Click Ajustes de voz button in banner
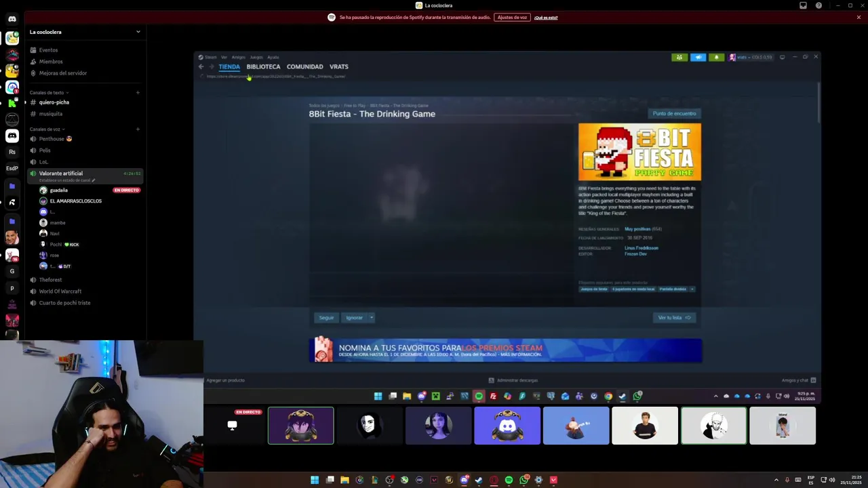 pos(512,18)
